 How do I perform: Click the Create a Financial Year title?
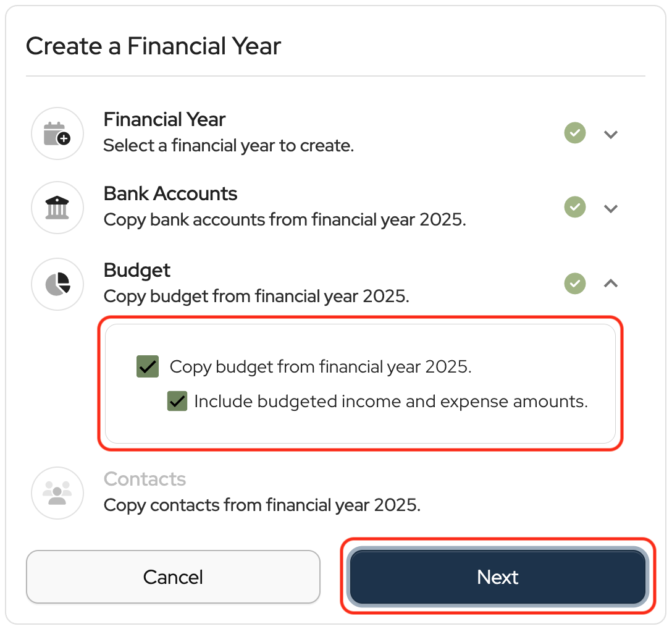click(x=153, y=46)
